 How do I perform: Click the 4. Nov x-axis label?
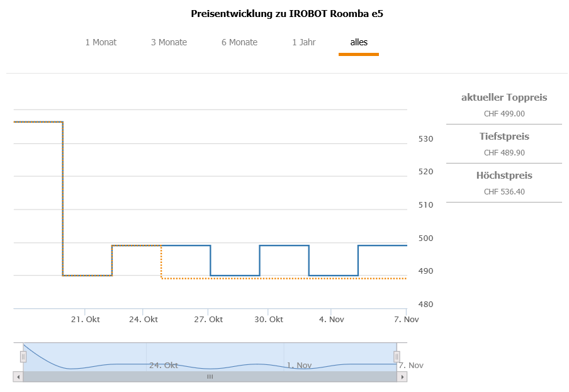tap(332, 320)
